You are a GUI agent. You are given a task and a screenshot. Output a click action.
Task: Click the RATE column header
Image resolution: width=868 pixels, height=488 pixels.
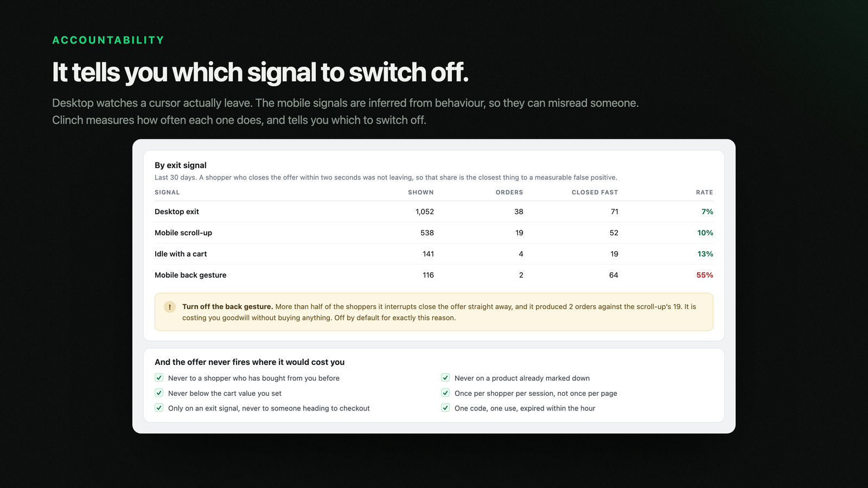705,192
